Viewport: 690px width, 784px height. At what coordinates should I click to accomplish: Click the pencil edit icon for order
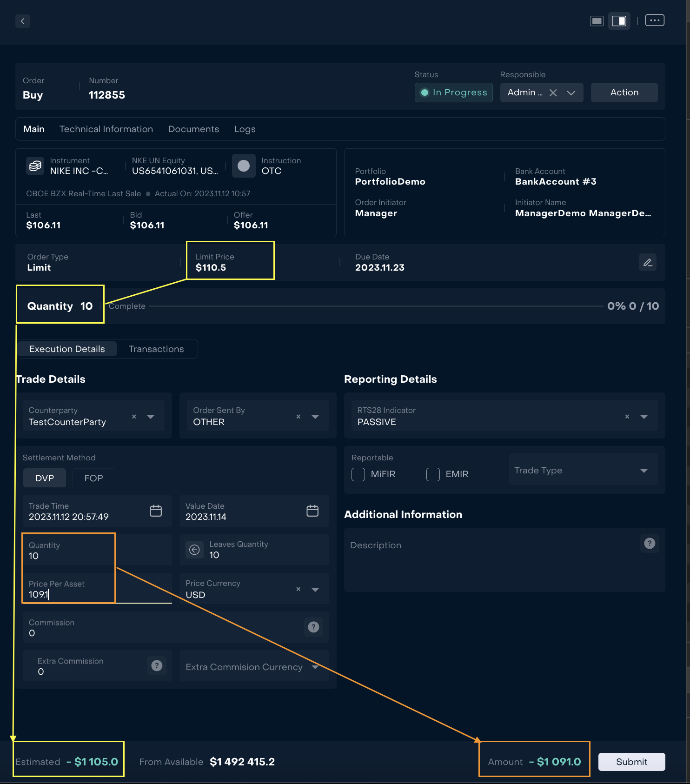(647, 263)
